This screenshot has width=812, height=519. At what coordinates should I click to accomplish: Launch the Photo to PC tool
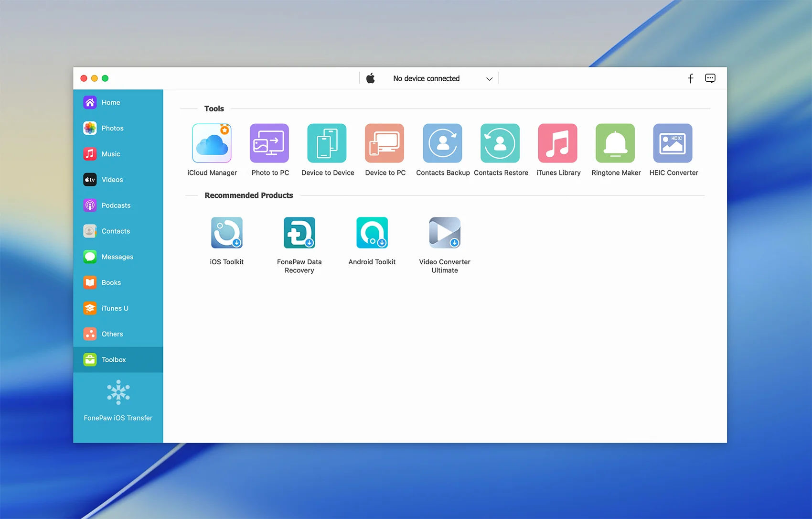(269, 143)
